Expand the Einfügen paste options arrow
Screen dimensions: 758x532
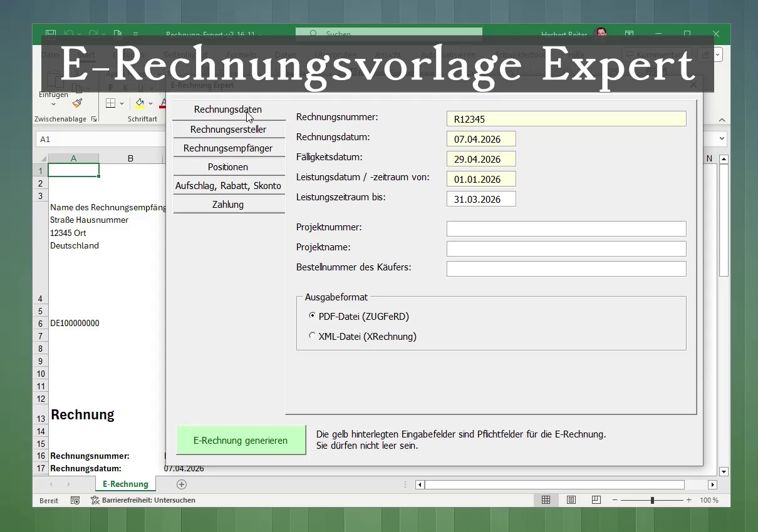[x=53, y=104]
